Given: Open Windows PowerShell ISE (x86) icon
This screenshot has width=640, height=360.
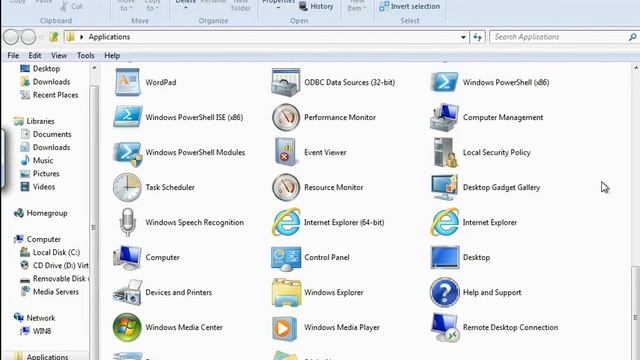Looking at the screenshot, I should click(128, 117).
